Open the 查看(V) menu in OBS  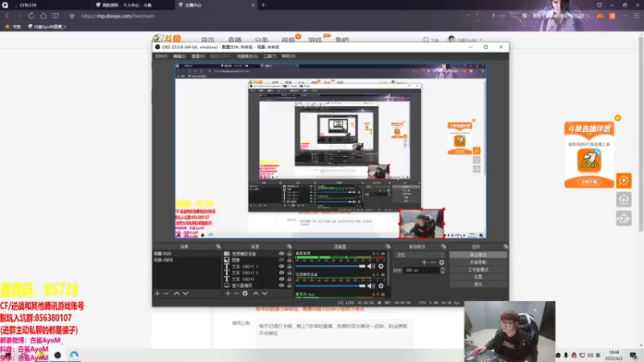198,56
